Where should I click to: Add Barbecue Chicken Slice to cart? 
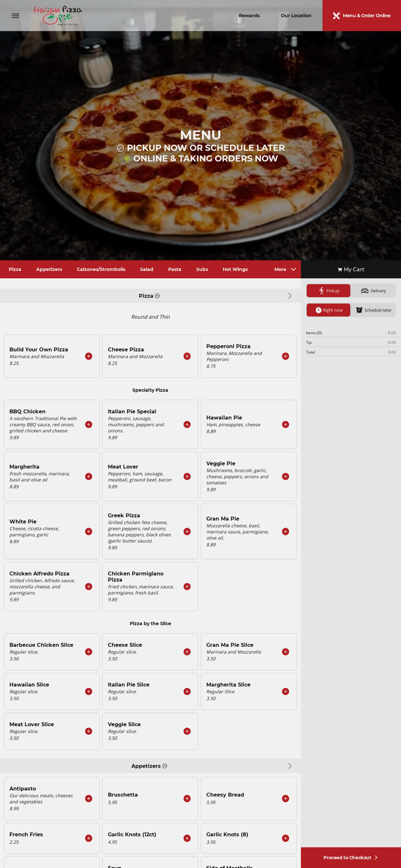click(x=89, y=652)
